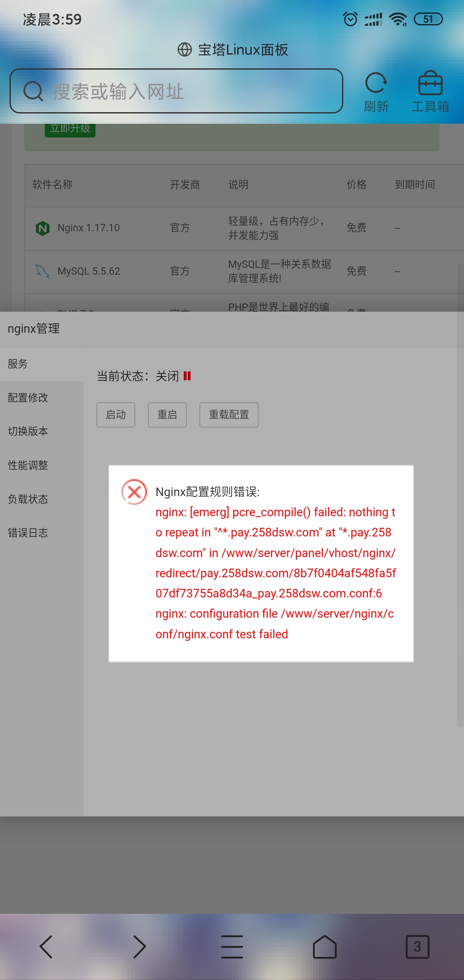
Task: Go back with the browser back arrow
Action: [x=46, y=946]
